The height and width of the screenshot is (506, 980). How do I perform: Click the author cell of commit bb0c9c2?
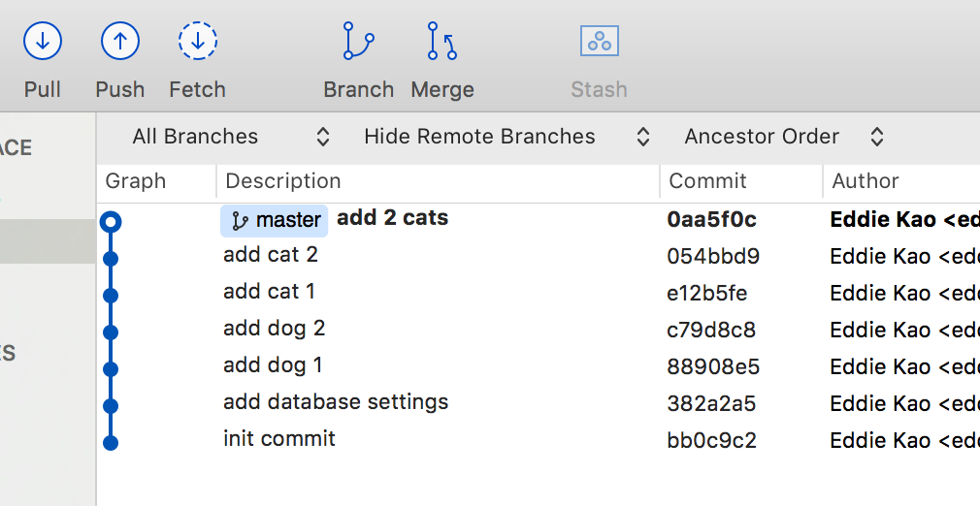904,440
